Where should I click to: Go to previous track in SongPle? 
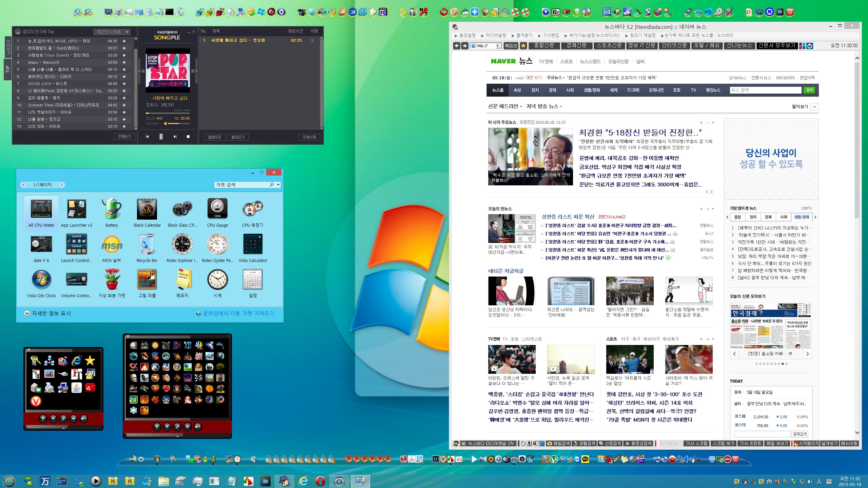[x=147, y=137]
